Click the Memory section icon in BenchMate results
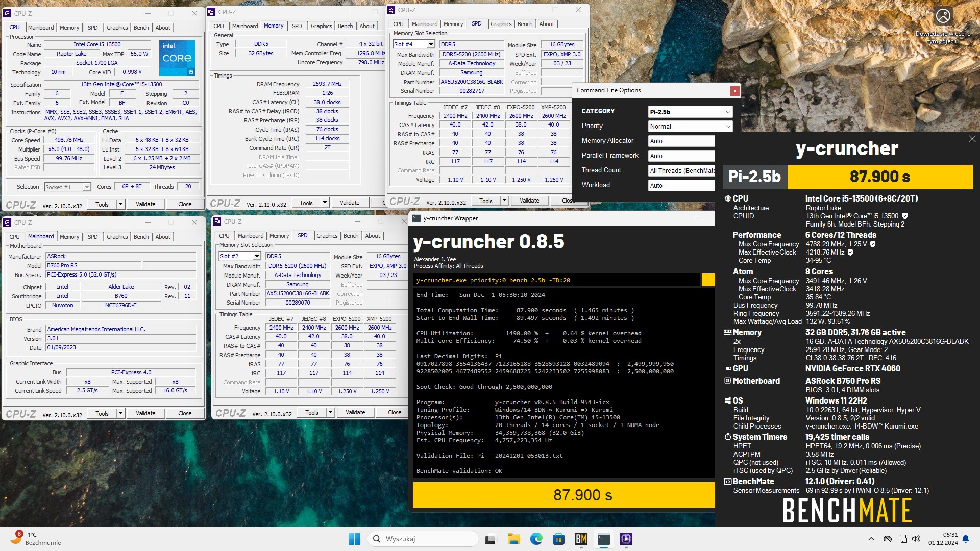This screenshot has height=551, width=980. pyautogui.click(x=728, y=332)
